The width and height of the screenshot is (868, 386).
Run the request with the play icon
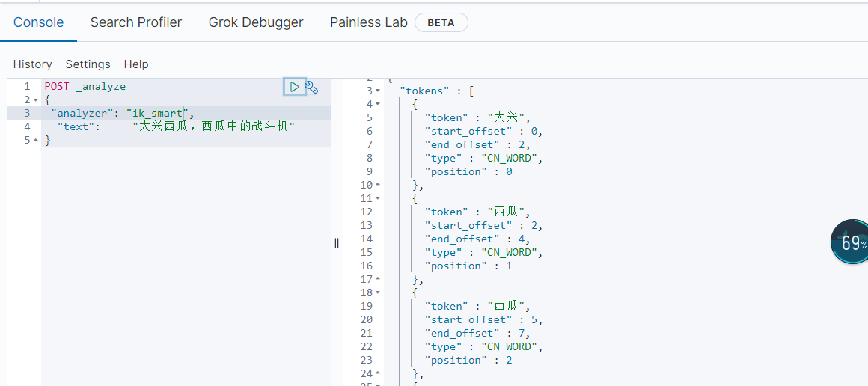click(x=295, y=86)
